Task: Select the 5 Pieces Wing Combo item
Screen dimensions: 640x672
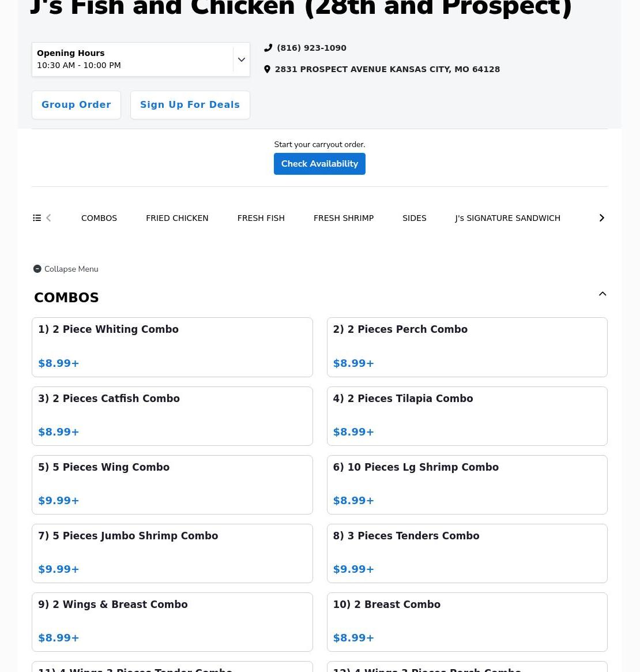Action: click(x=172, y=485)
